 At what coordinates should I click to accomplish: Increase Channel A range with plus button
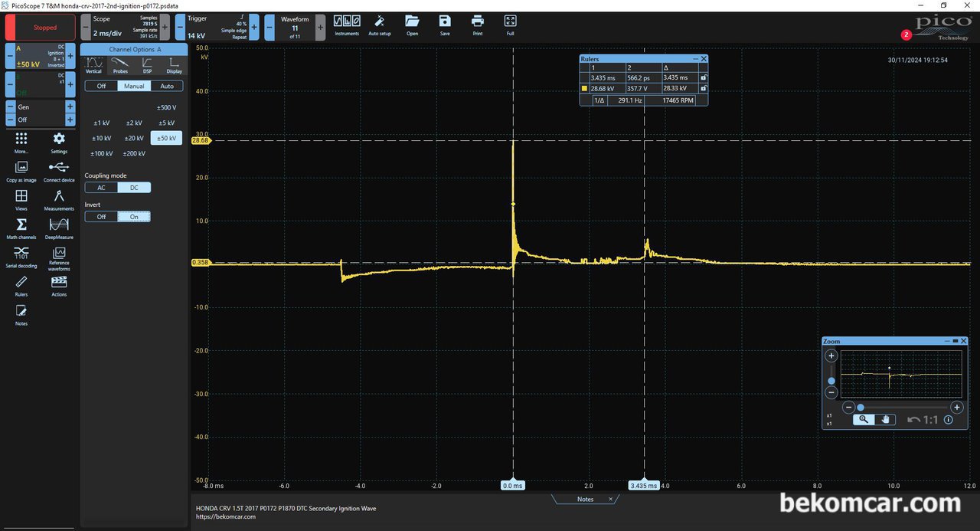(70, 56)
